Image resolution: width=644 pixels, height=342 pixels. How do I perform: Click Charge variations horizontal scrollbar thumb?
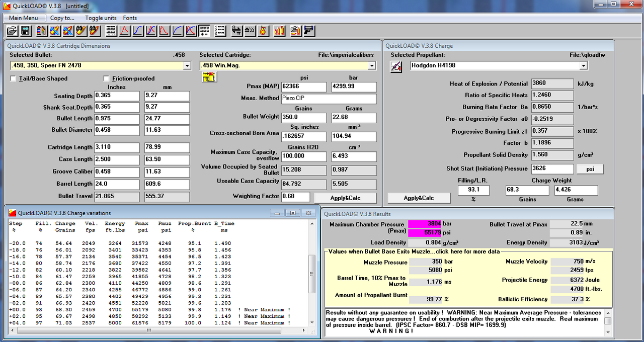point(149,331)
